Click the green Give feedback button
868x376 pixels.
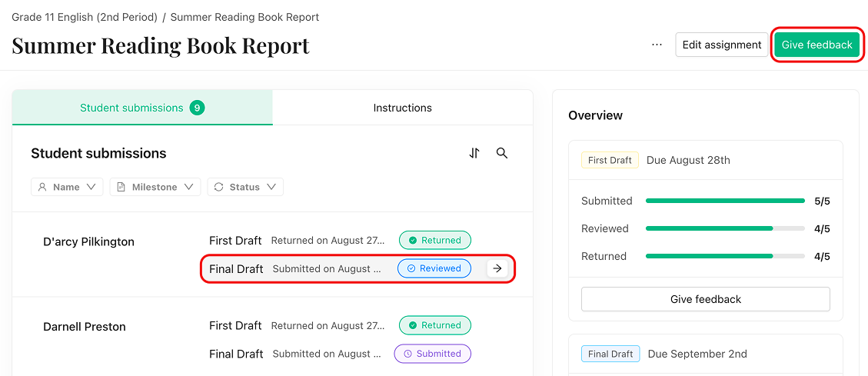tap(816, 45)
